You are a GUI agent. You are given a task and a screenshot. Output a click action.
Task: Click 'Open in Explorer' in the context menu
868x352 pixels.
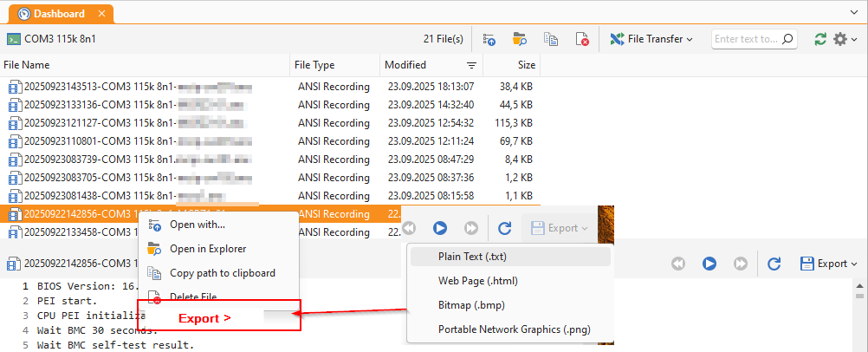pyautogui.click(x=208, y=249)
